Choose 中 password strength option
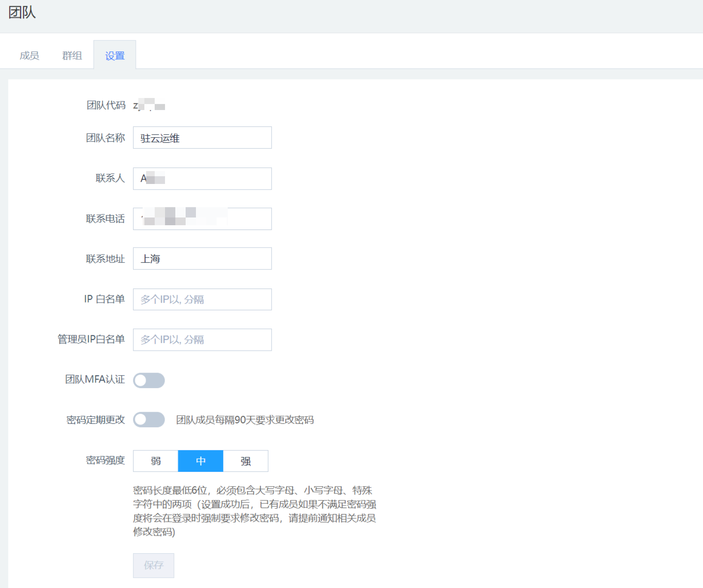Image resolution: width=703 pixels, height=588 pixels. tap(201, 461)
